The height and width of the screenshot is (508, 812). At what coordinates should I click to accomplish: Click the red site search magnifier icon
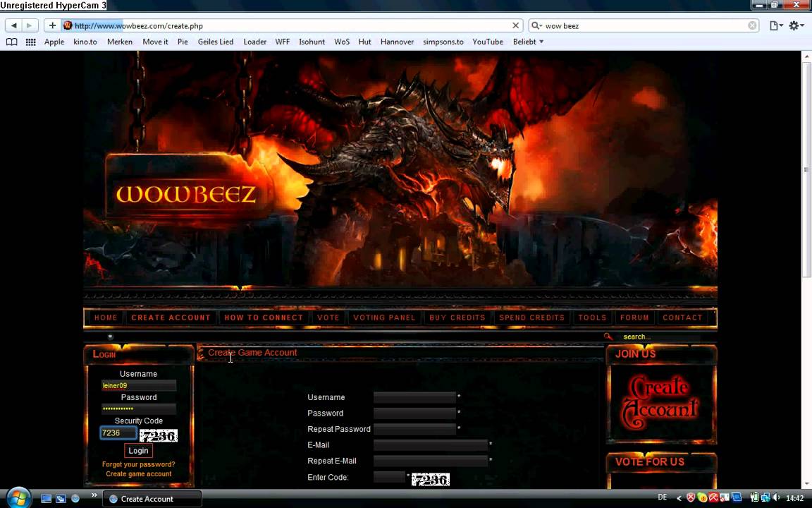608,337
